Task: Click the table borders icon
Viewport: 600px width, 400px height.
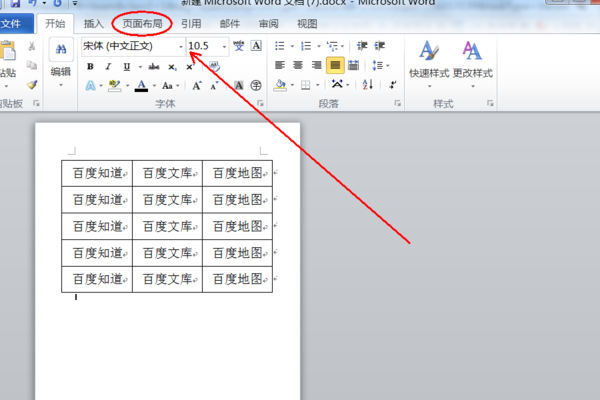Action: [305, 85]
